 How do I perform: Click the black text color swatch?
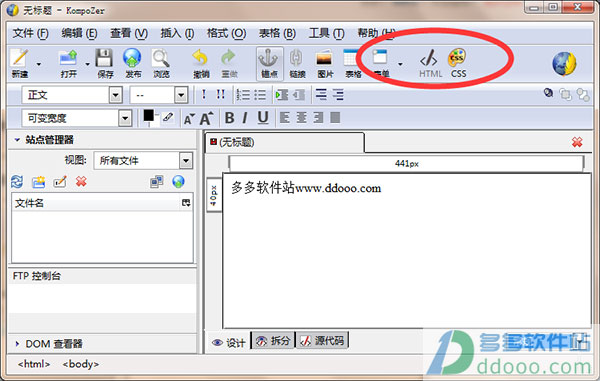148,116
